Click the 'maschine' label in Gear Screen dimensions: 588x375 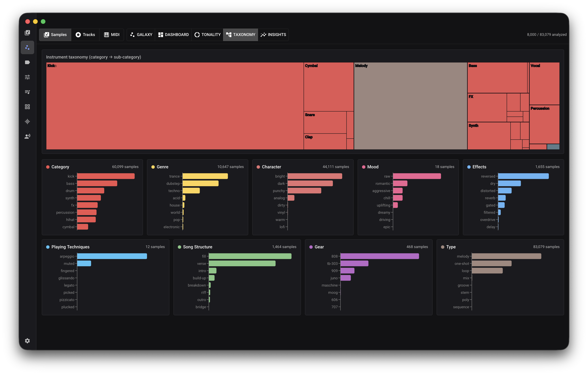pos(330,285)
